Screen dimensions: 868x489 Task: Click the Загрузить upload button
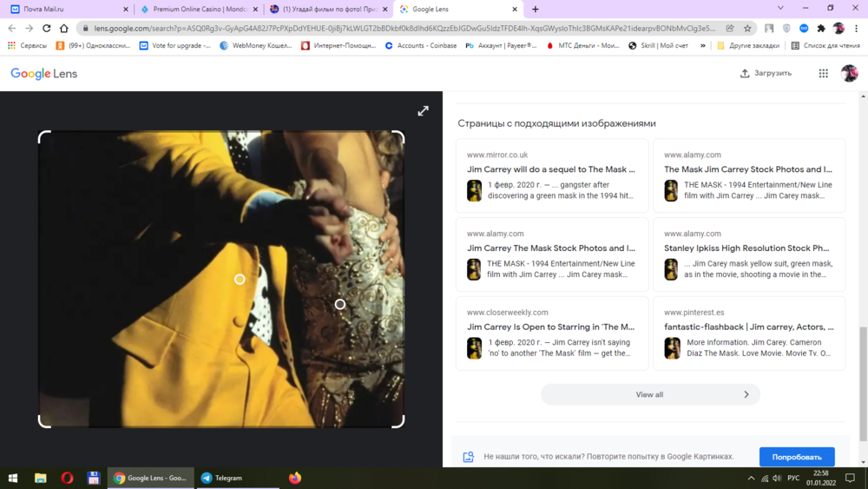click(x=766, y=73)
